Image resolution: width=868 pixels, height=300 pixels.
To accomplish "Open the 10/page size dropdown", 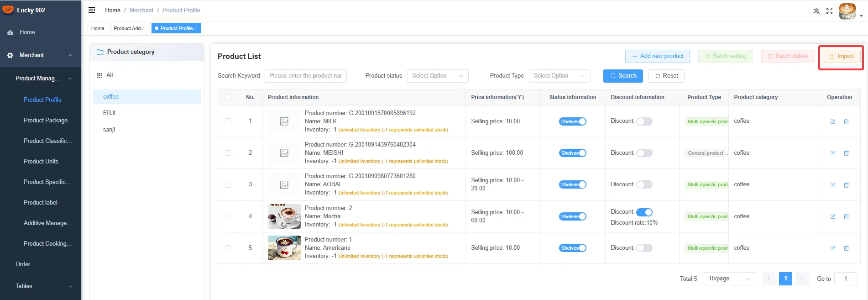I will (730, 279).
